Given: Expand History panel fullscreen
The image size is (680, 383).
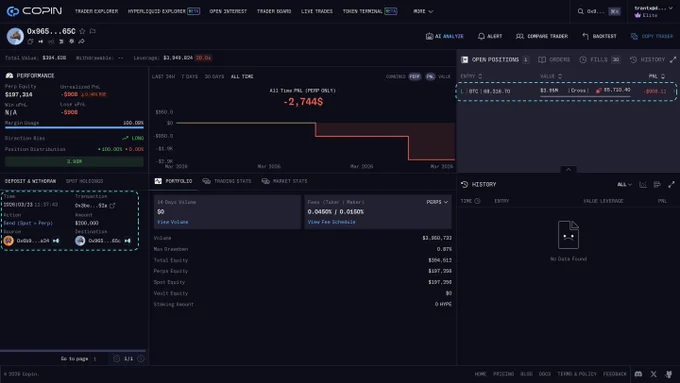Looking at the screenshot, I should point(671,185).
